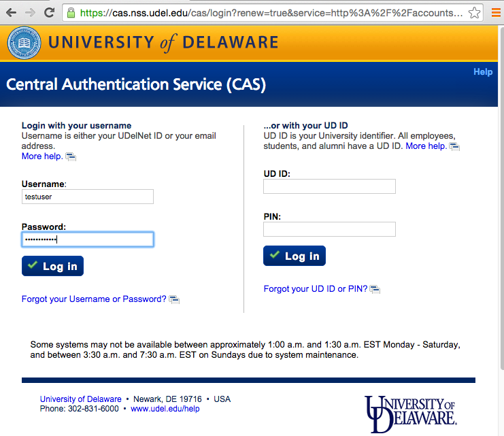Open the Help link in the header
The image size is (504, 436).
(x=483, y=72)
